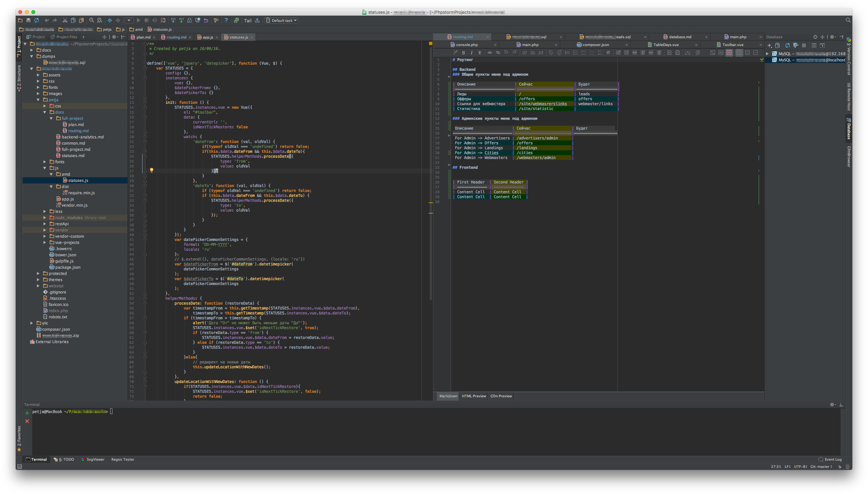Screen dimensions: 868x494
Task: Open the HTML Preview tab
Action: pos(474,396)
